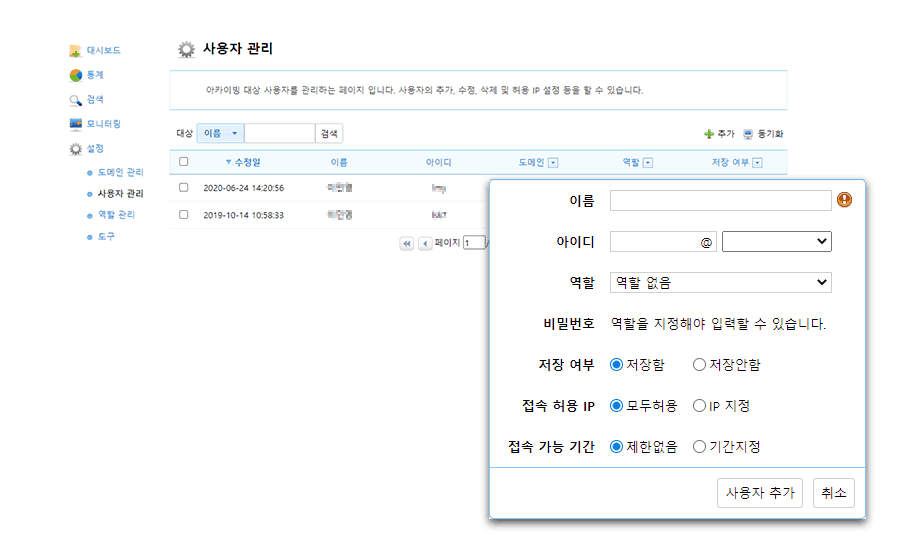
Task: Click the green plus add user icon
Action: click(x=709, y=133)
